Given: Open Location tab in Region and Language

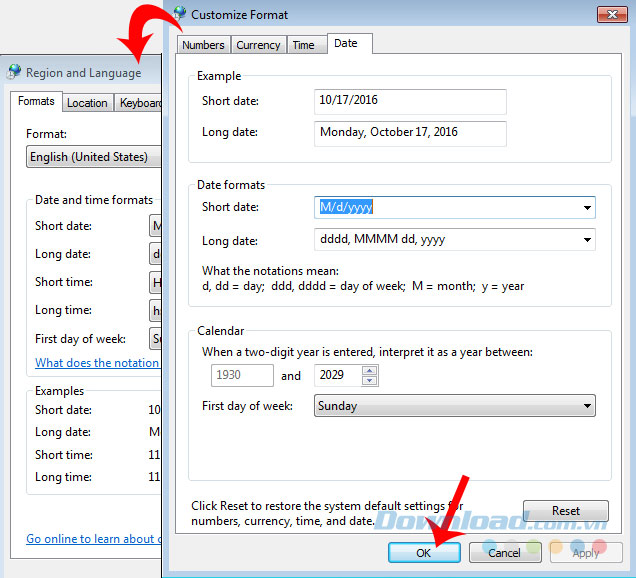Looking at the screenshot, I should (x=87, y=103).
